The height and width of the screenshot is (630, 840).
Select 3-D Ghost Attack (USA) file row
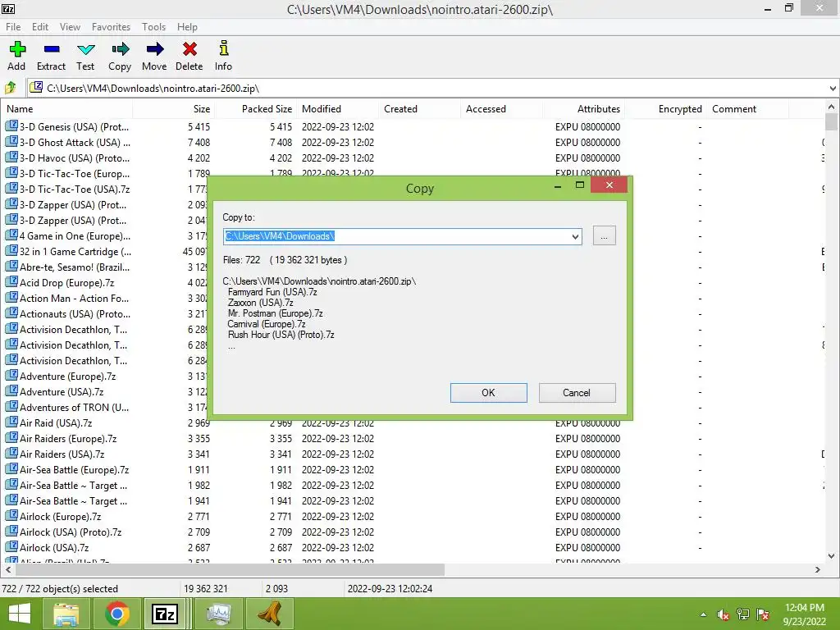tap(413, 143)
